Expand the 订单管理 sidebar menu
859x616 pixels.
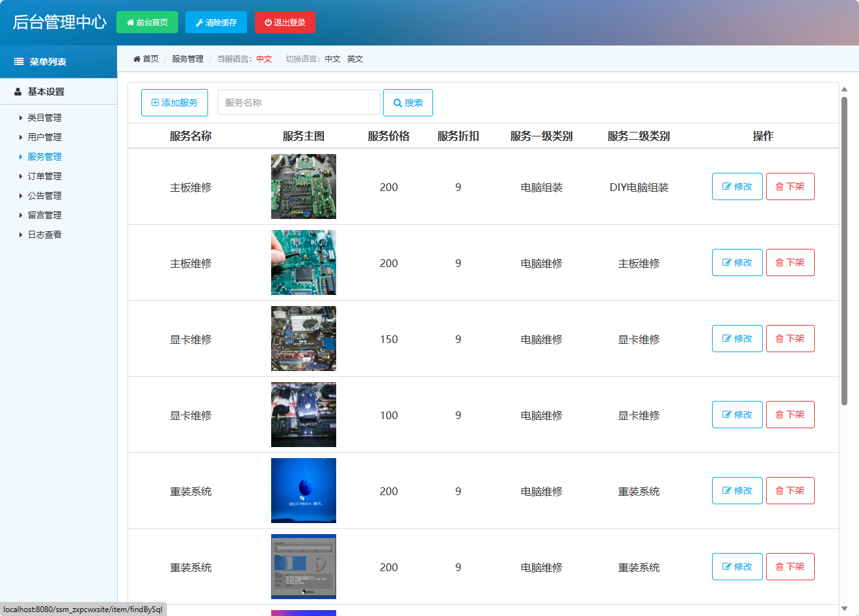[x=46, y=176]
